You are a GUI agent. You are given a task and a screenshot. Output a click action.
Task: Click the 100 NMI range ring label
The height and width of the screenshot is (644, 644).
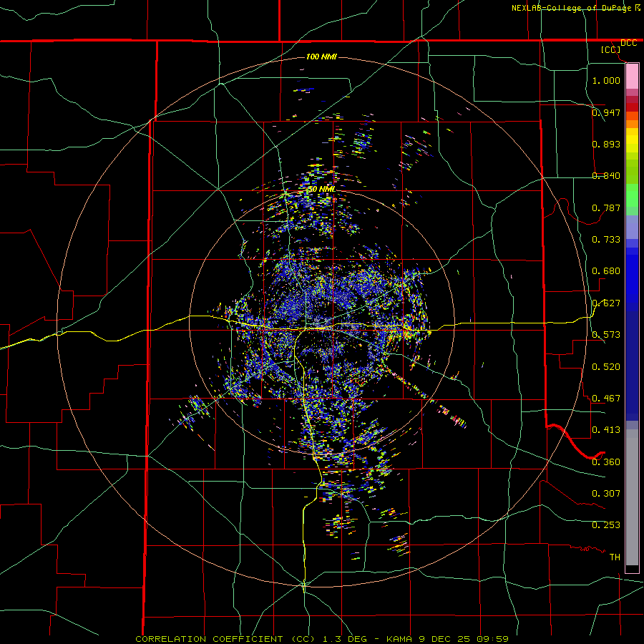321,57
